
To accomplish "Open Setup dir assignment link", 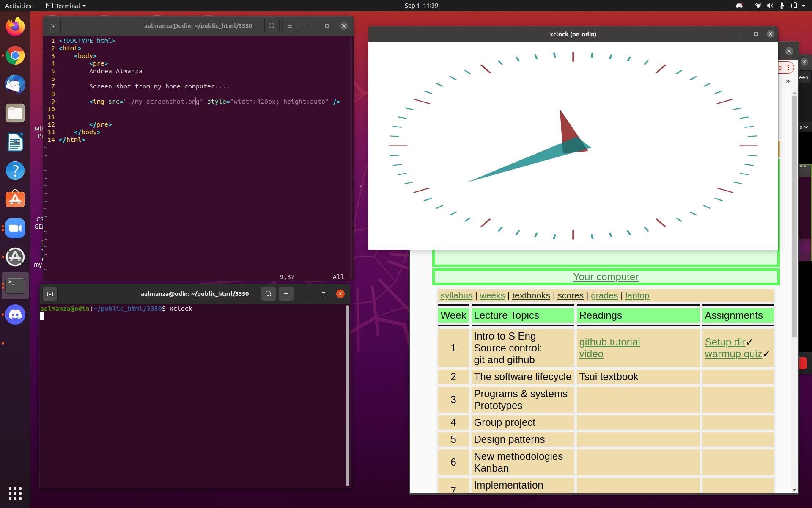I will (x=725, y=342).
